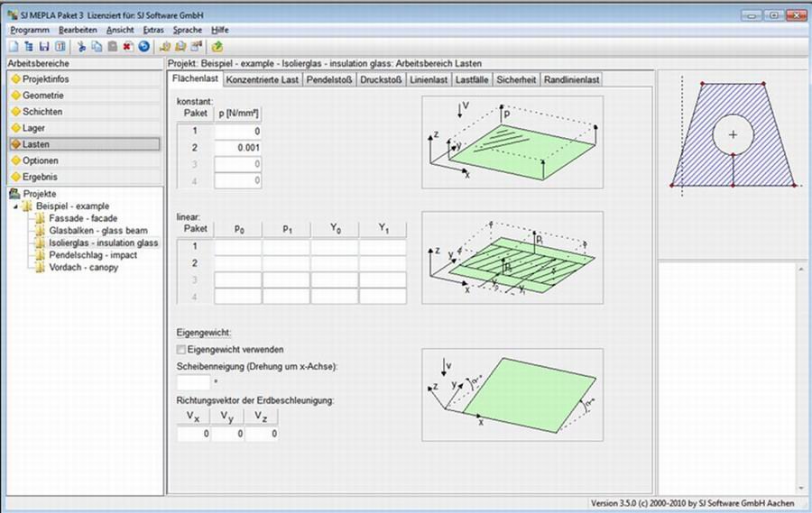This screenshot has width=812, height=513.
Task: Open the info report toolbar icon
Action: (x=60, y=47)
